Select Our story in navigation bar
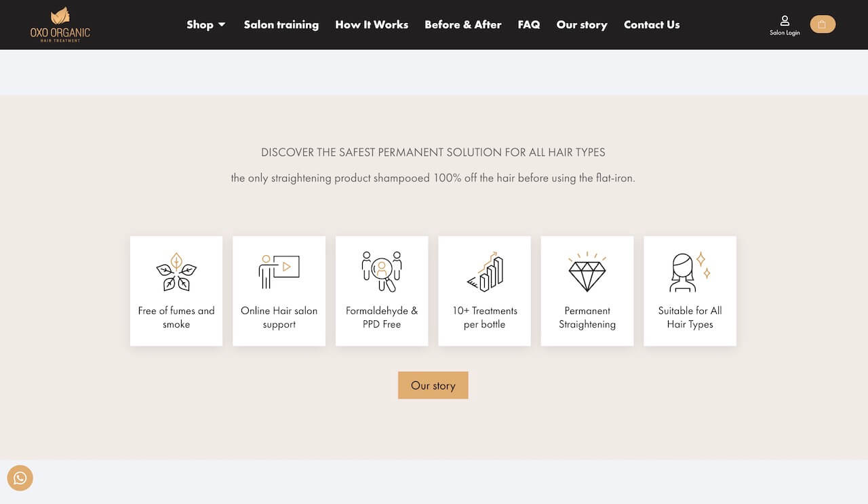This screenshot has width=868, height=504. click(x=582, y=24)
